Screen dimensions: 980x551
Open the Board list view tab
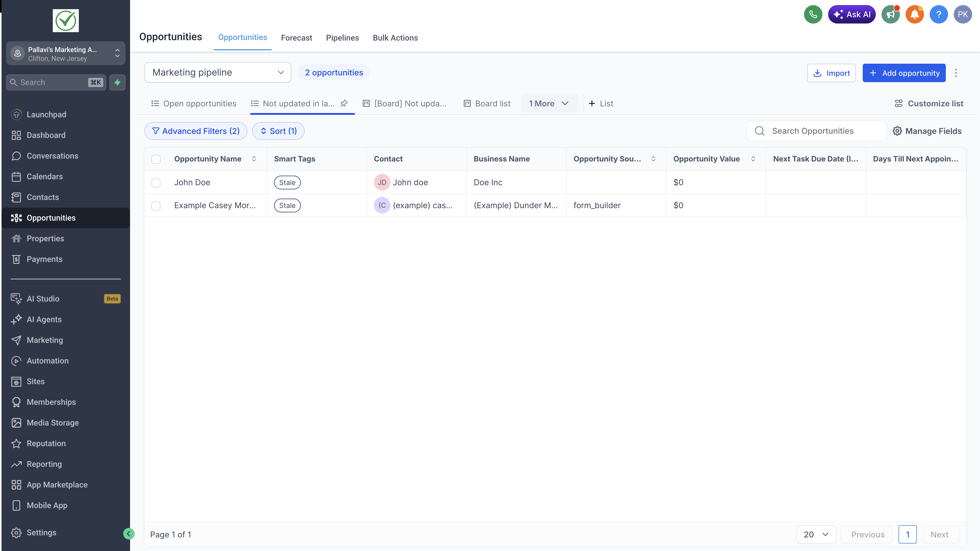coord(487,104)
